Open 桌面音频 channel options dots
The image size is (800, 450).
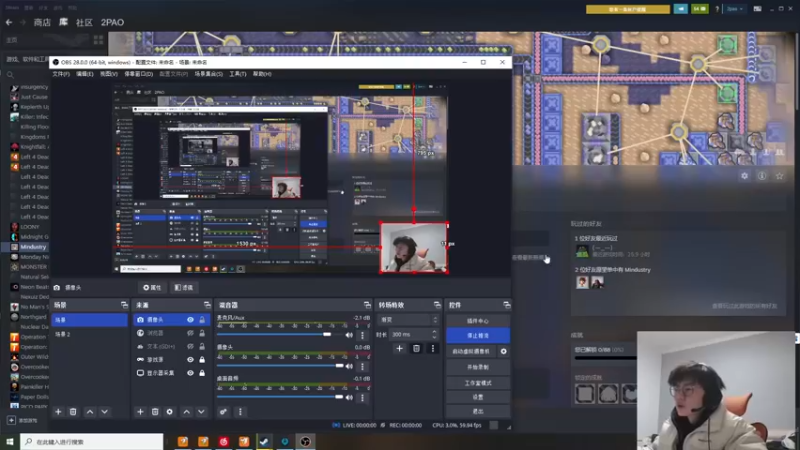pyautogui.click(x=363, y=397)
